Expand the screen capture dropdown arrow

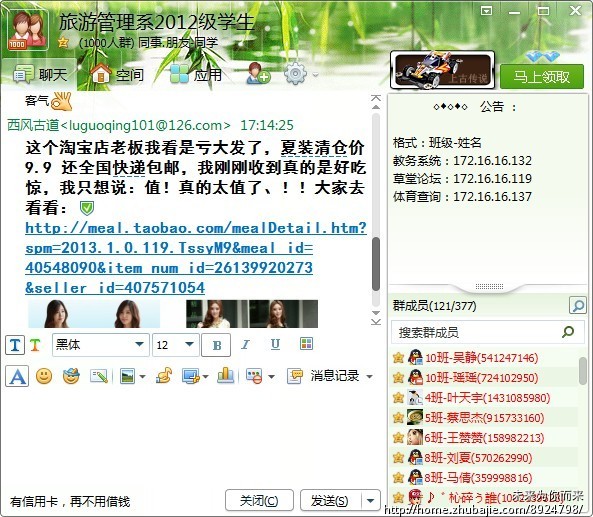tap(205, 377)
